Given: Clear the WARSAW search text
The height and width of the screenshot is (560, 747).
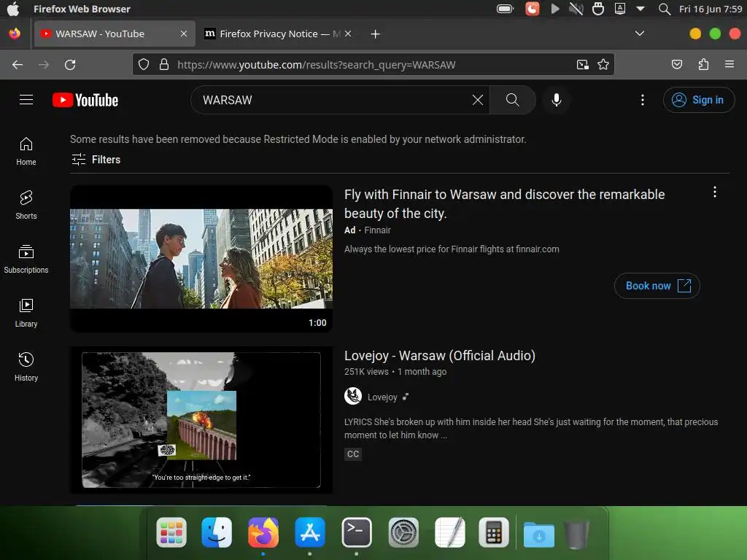Looking at the screenshot, I should coord(477,99).
